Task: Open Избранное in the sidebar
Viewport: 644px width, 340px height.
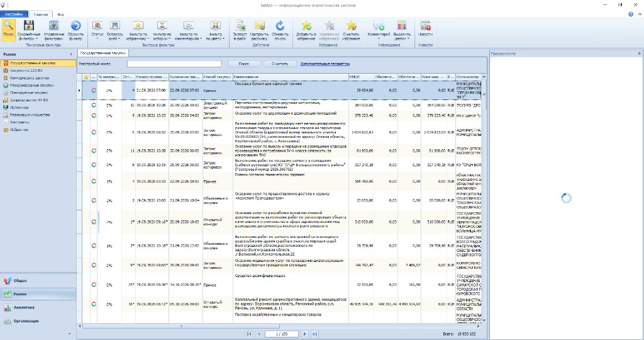Action: click(19, 130)
